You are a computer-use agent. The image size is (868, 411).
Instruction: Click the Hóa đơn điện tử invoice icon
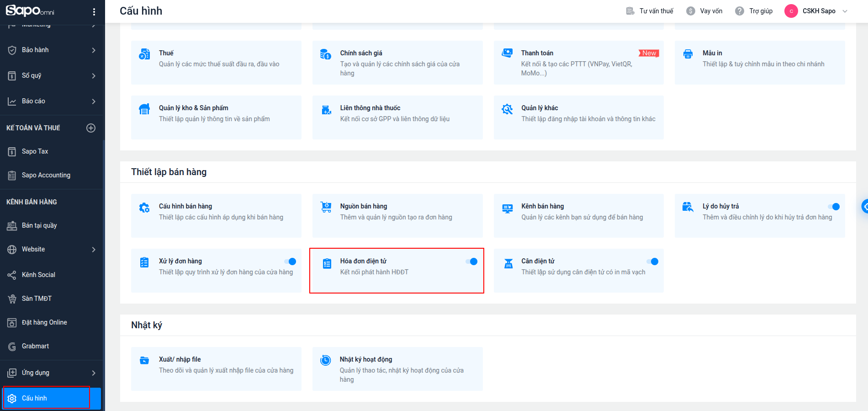point(327,263)
